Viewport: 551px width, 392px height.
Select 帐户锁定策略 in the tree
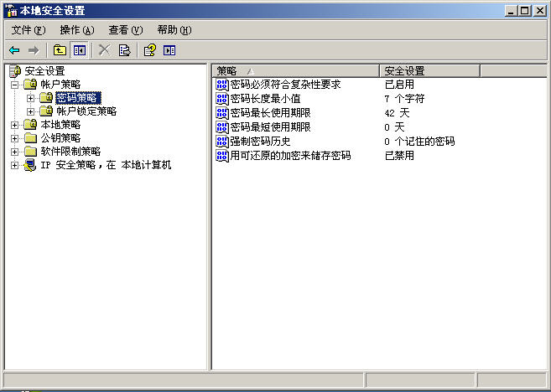coord(86,111)
